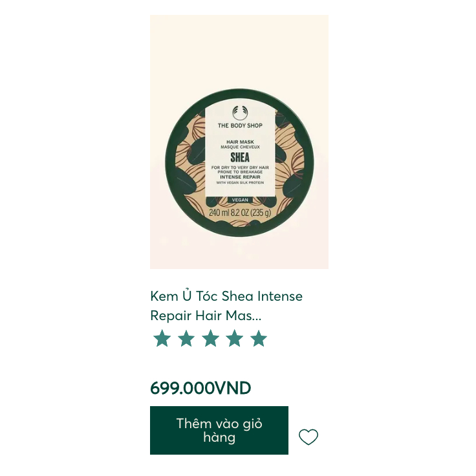Click INTENSE REPAIR text on the label
Viewport: 476px width, 476px height.
coord(240,177)
